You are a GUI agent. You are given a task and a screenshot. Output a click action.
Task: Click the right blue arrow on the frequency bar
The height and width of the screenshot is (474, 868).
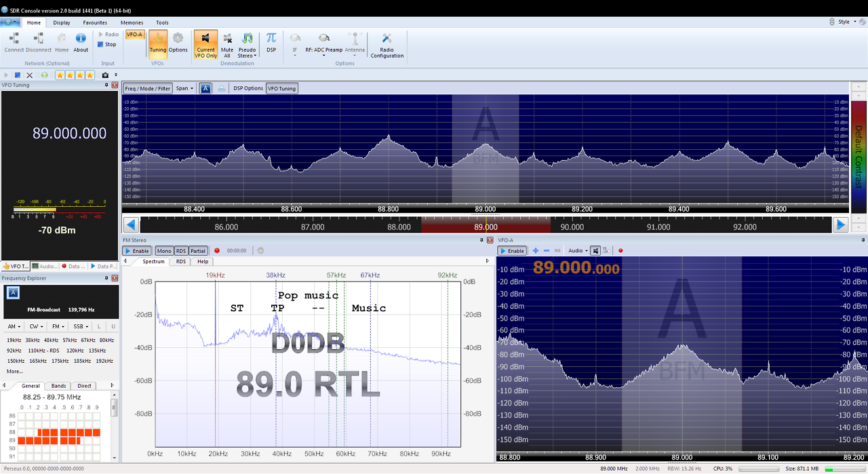[x=840, y=224]
